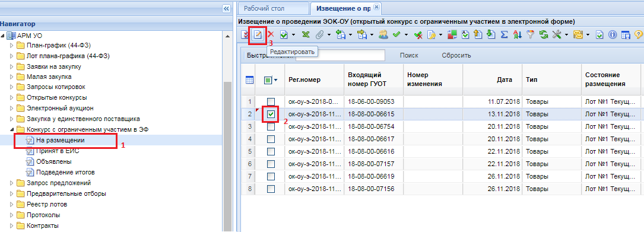Open dropdown arrow next to header select-all checkbox
This screenshot has height=232, width=644.
pyautogui.click(x=276, y=81)
